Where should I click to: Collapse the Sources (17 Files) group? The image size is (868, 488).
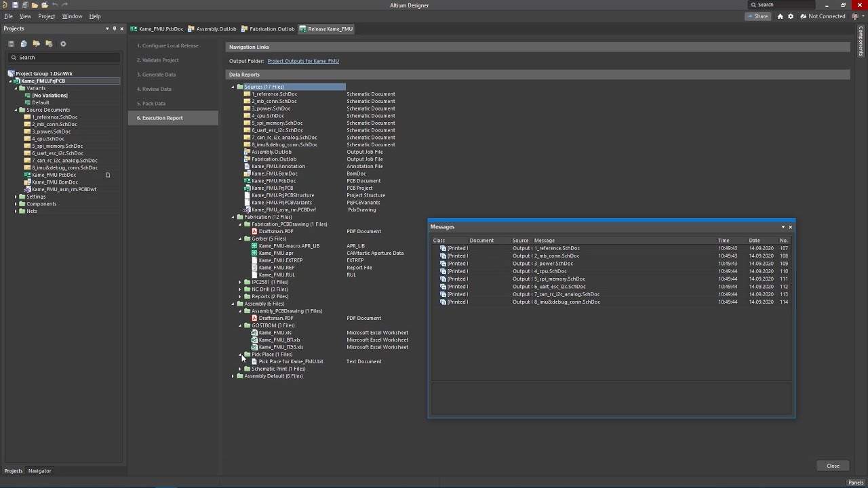click(233, 87)
